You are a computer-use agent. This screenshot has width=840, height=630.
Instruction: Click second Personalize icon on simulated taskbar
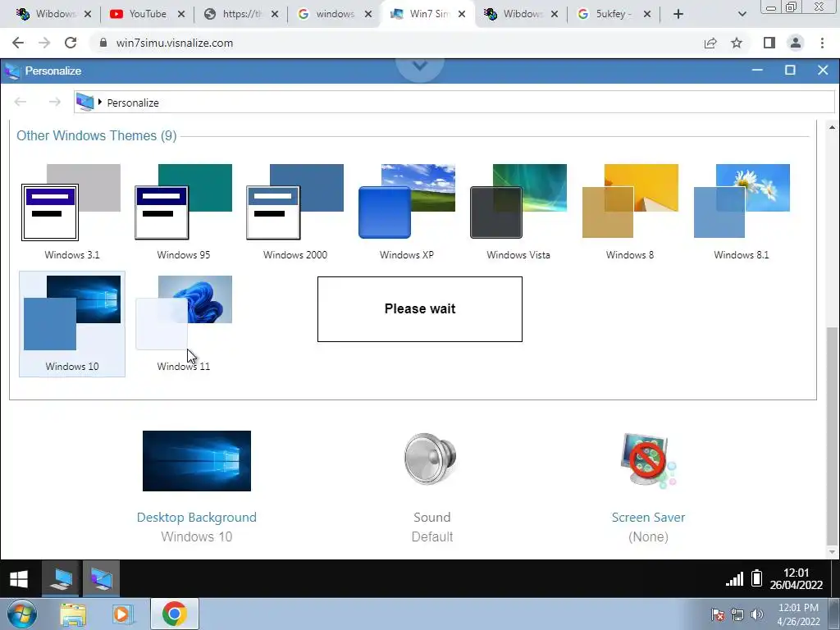(x=101, y=579)
